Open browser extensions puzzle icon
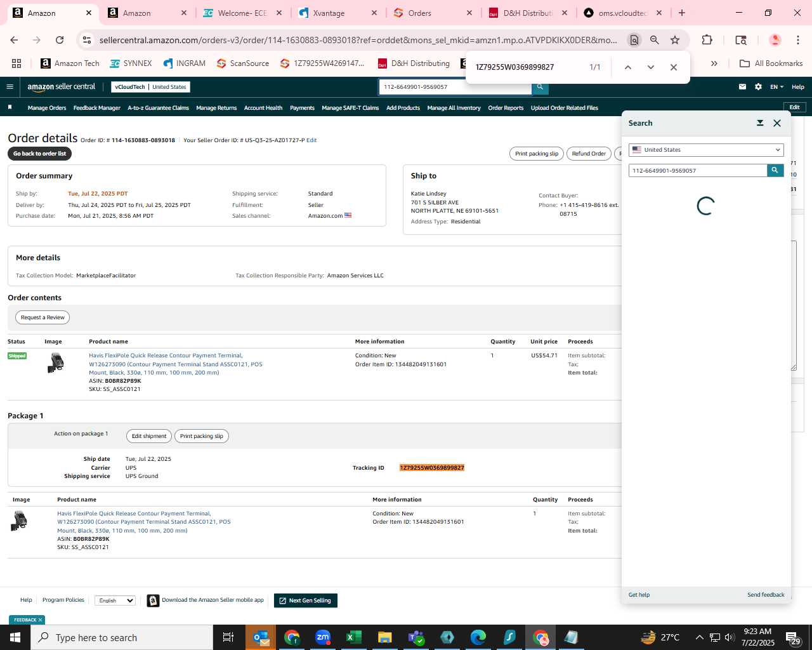This screenshot has width=812, height=650. pyautogui.click(x=707, y=40)
